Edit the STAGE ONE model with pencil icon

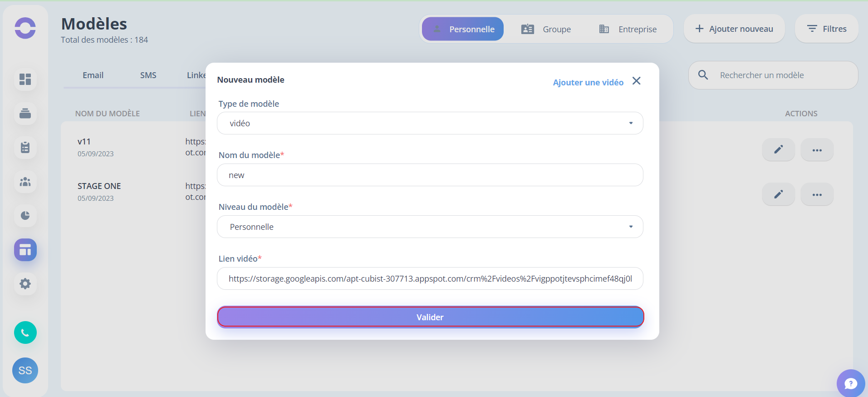click(x=779, y=194)
